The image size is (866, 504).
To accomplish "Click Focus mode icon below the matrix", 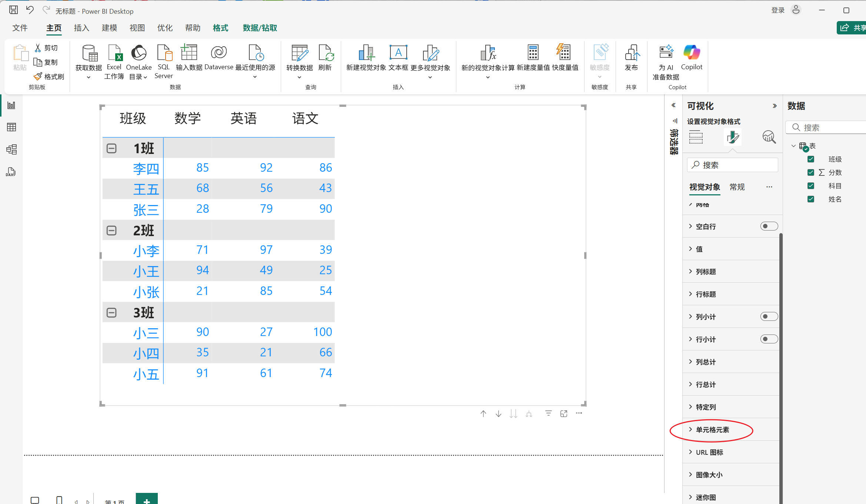I will (564, 414).
